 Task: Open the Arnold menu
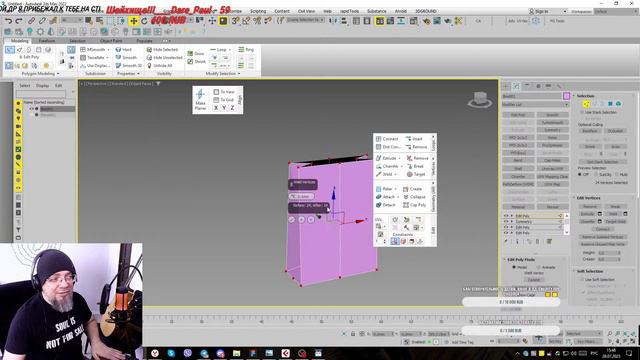point(400,11)
